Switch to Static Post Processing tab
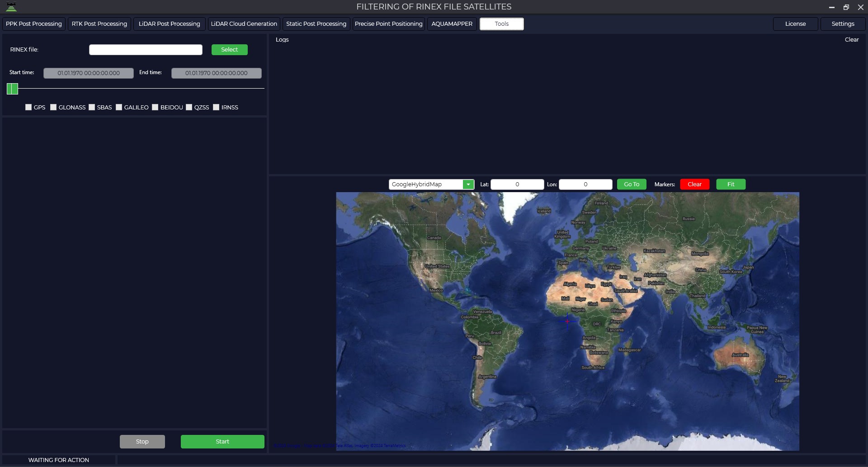 [x=316, y=24]
